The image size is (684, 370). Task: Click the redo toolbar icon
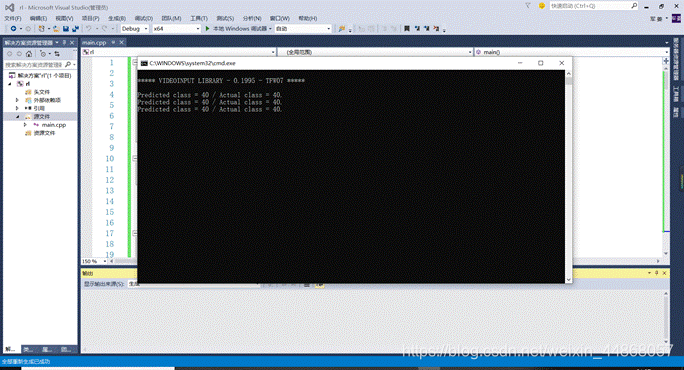[105, 28]
